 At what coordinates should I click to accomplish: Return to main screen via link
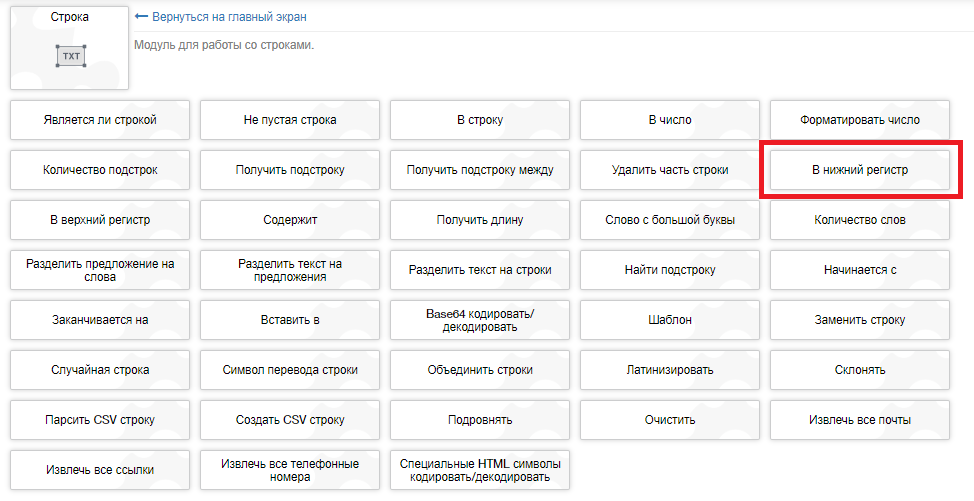pyautogui.click(x=229, y=17)
